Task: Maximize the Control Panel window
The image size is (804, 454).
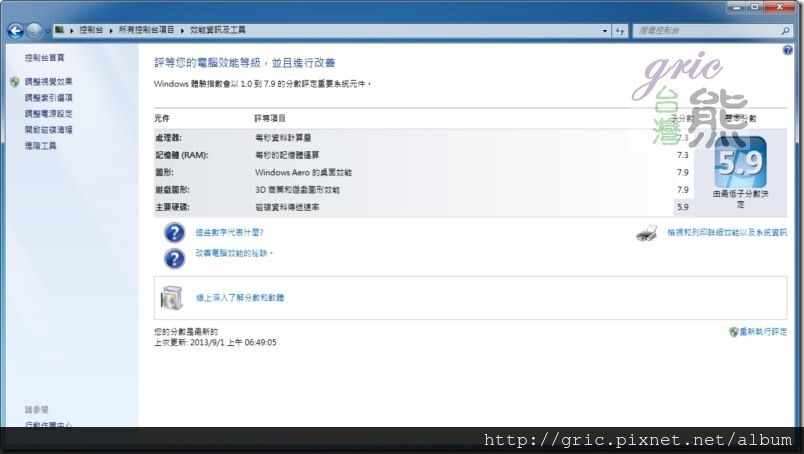Action: [x=755, y=7]
